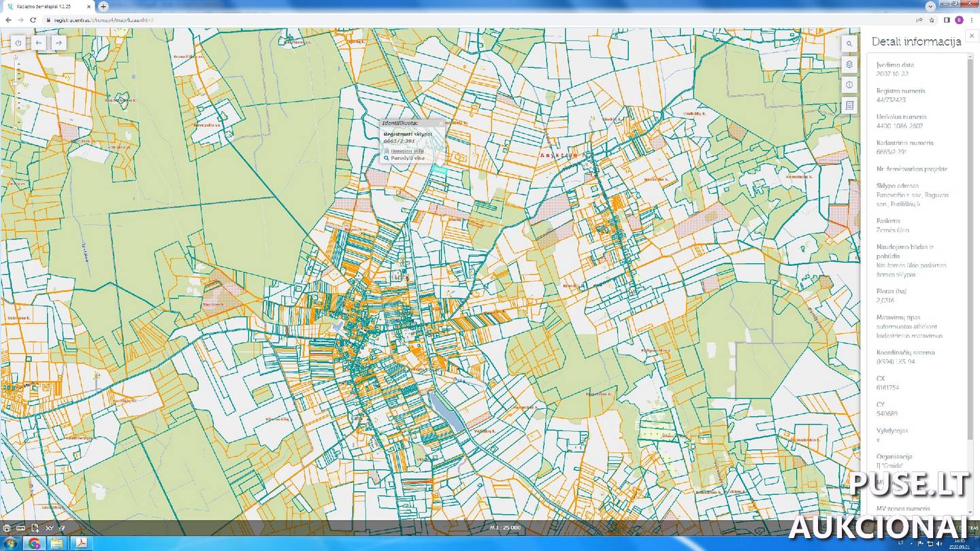This screenshot has width=980, height=551.
Task: Open the Chrome profile avatar
Action: tap(959, 20)
